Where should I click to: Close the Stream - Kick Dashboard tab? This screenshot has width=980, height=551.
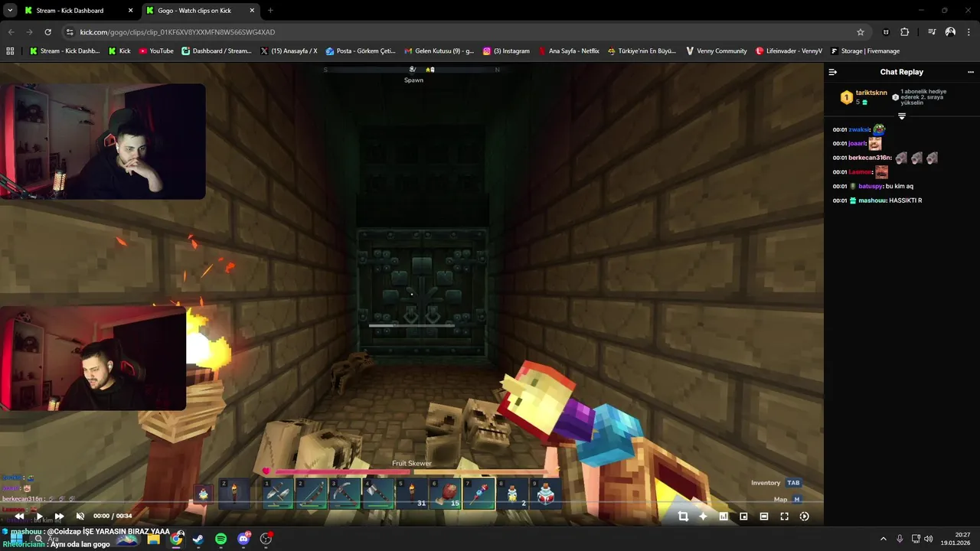[x=130, y=11]
